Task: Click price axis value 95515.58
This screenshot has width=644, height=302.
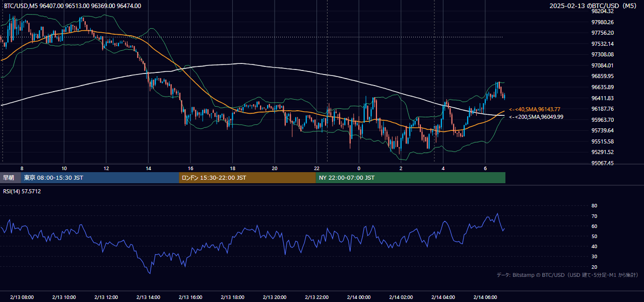Action: point(603,141)
